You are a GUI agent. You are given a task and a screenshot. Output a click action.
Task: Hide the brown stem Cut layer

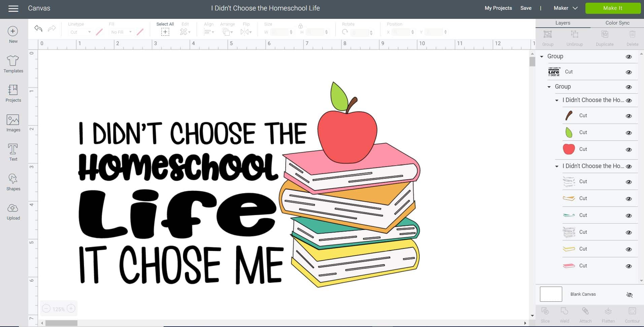pyautogui.click(x=629, y=116)
